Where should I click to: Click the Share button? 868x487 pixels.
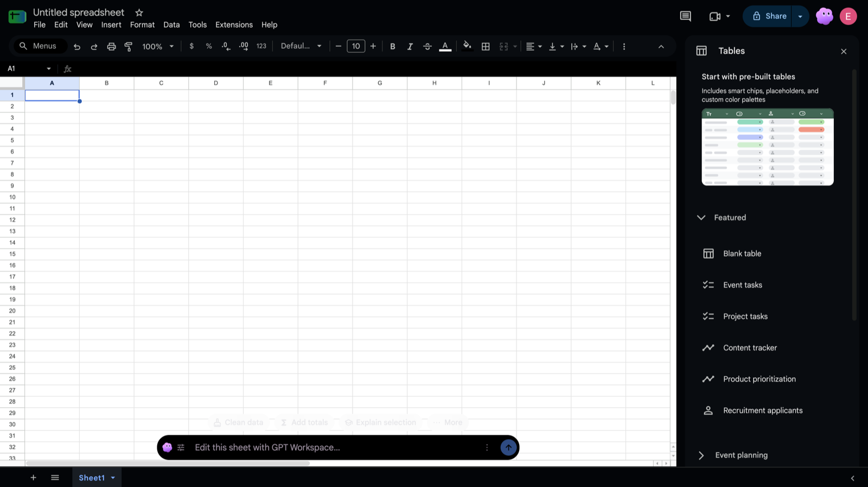coord(769,16)
